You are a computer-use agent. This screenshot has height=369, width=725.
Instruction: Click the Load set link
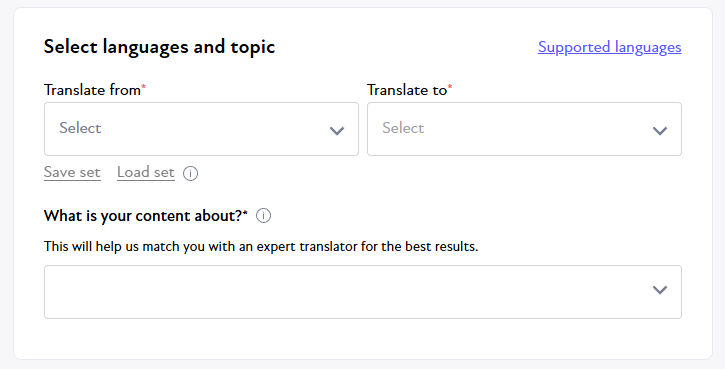click(146, 172)
